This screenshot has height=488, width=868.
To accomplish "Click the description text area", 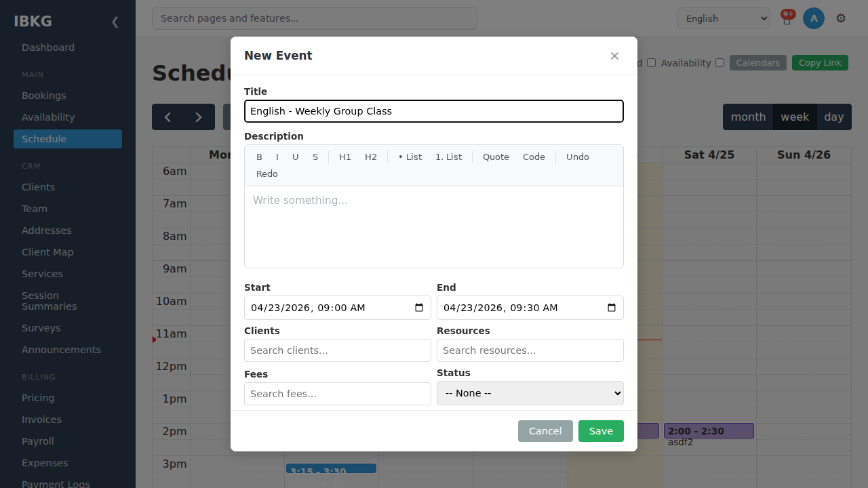I will point(434,227).
